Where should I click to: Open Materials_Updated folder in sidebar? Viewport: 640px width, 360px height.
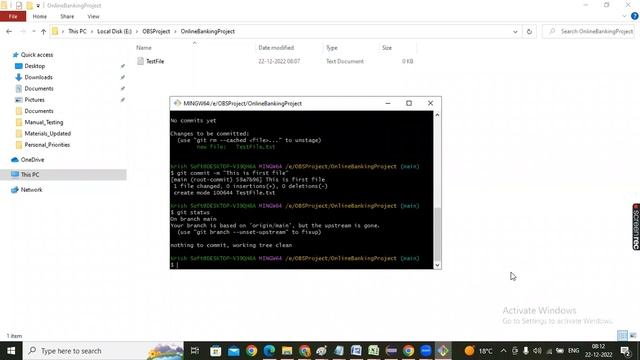47,133
